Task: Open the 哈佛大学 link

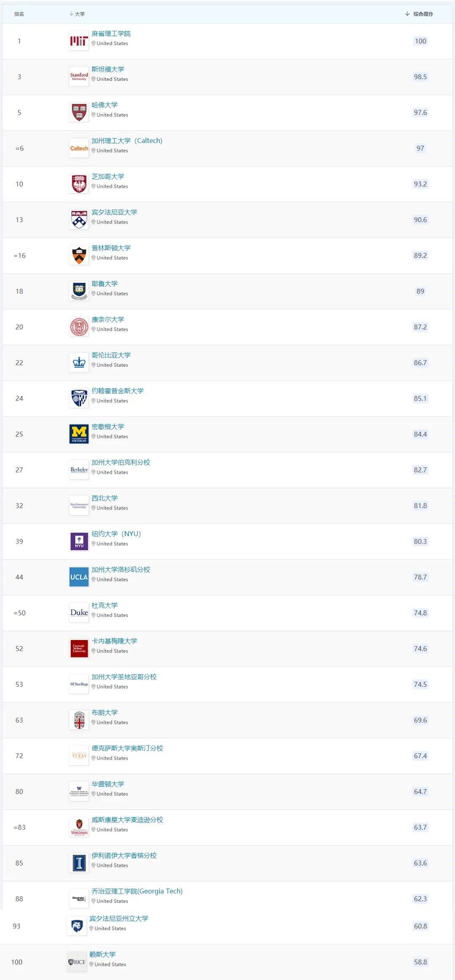Action: [x=104, y=105]
